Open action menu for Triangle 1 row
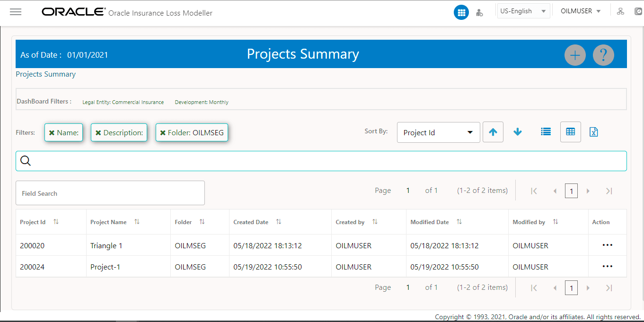 click(607, 245)
